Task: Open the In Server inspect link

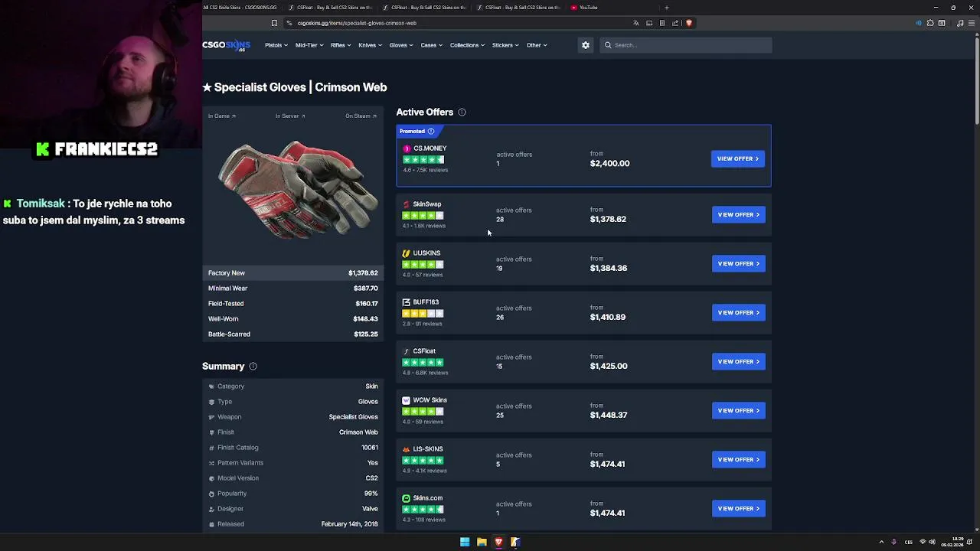Action: click(290, 116)
